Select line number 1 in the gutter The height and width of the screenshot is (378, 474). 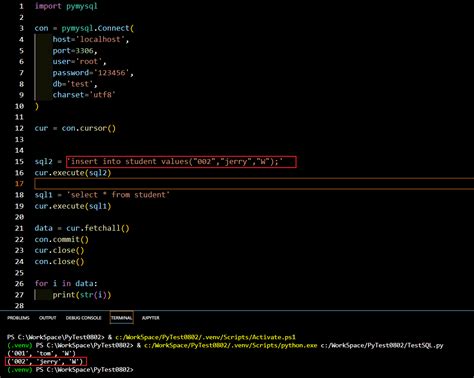click(21, 6)
